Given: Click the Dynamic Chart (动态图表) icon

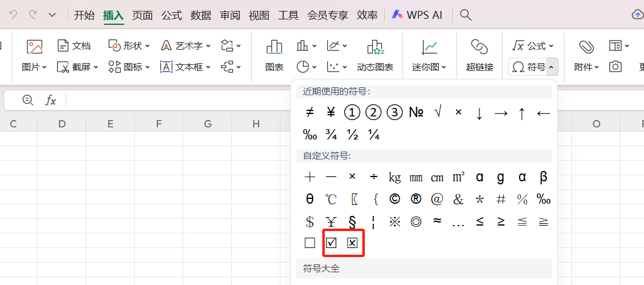Looking at the screenshot, I should (375, 47).
